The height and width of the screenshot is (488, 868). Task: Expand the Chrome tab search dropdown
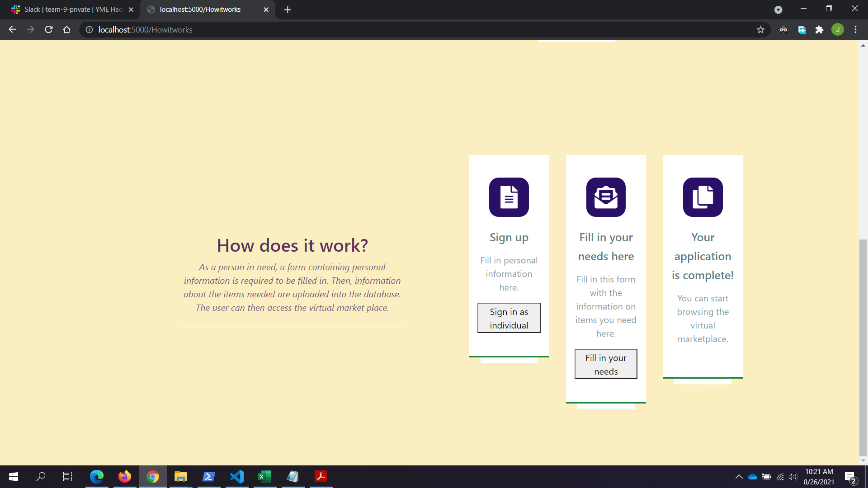pyautogui.click(x=778, y=9)
